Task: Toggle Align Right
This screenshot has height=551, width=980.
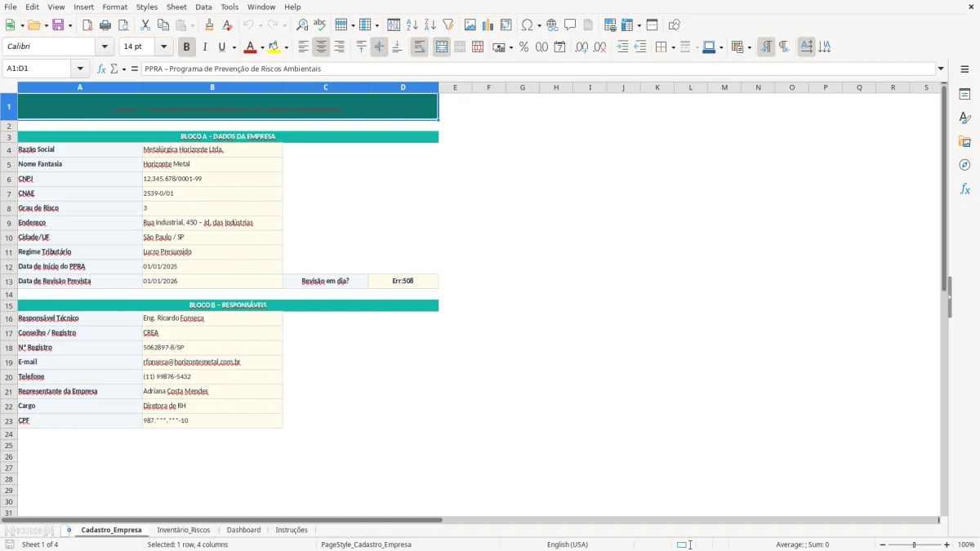Action: [x=339, y=47]
